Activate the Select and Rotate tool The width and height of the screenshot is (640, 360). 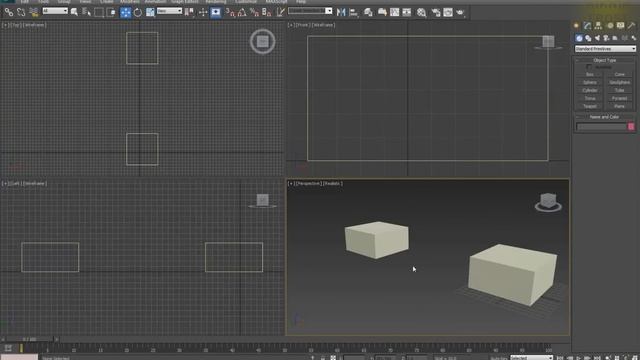[138, 13]
